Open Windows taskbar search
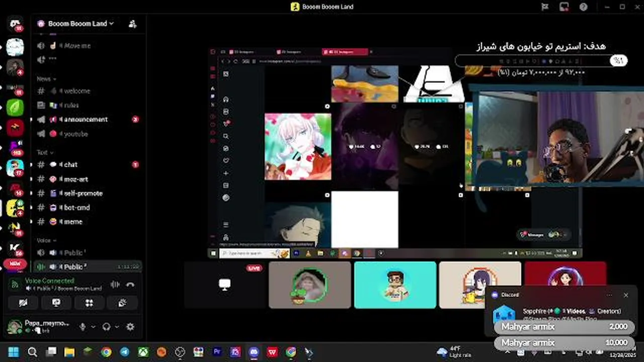 tap(32, 352)
